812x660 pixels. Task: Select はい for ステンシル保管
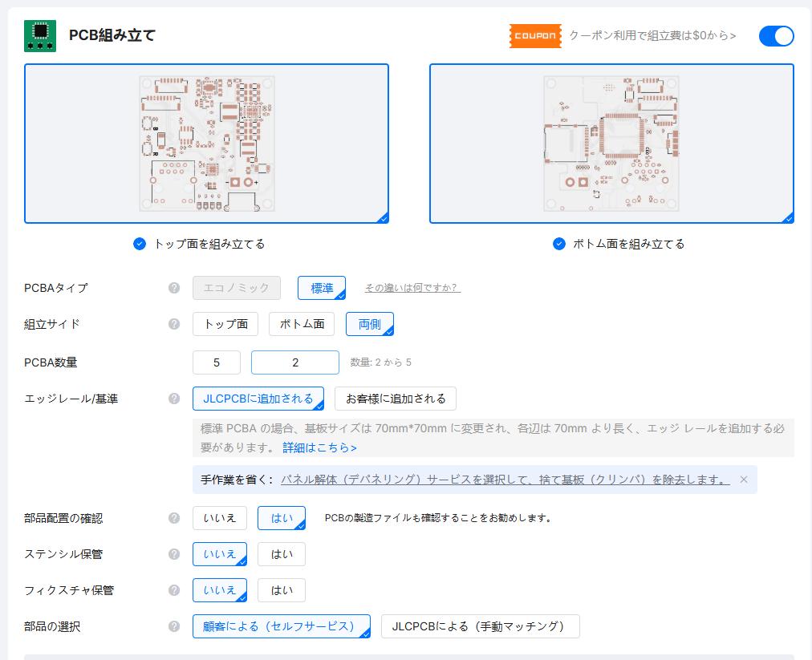click(282, 554)
